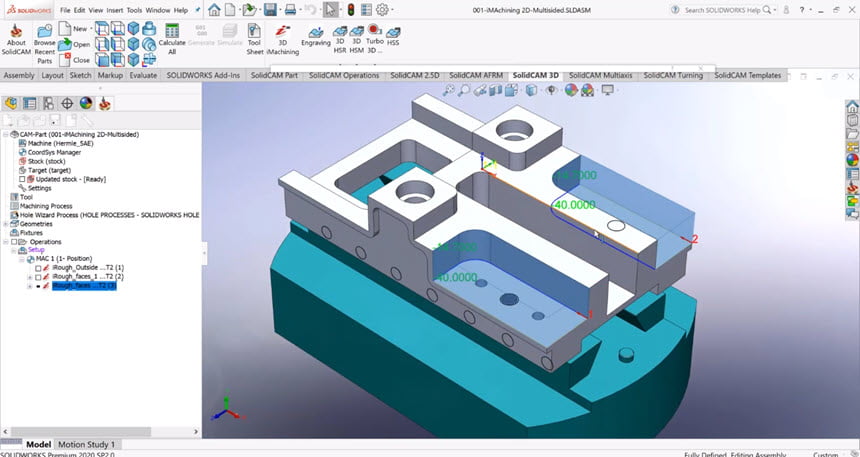Switch to Motion Study 1 tab
The height and width of the screenshot is (457, 860).
coord(87,444)
